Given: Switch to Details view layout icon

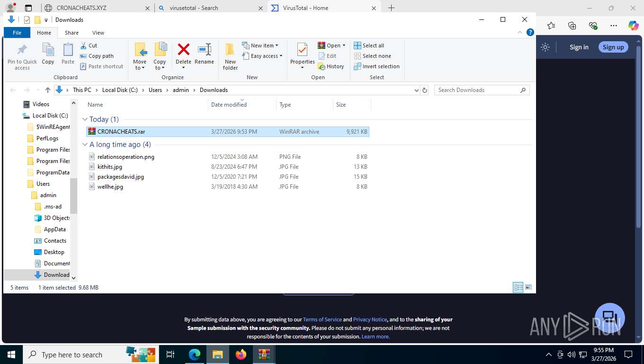Looking at the screenshot, I should tap(519, 287).
